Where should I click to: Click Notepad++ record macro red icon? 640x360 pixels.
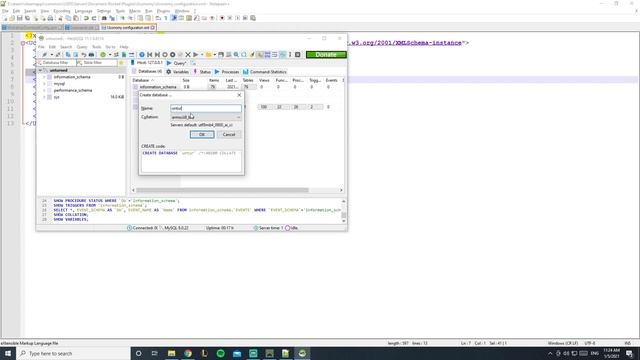coord(222,18)
